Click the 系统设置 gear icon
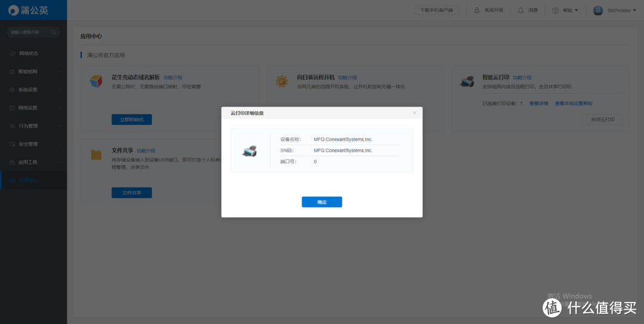This screenshot has width=644, height=324. pos(13,90)
